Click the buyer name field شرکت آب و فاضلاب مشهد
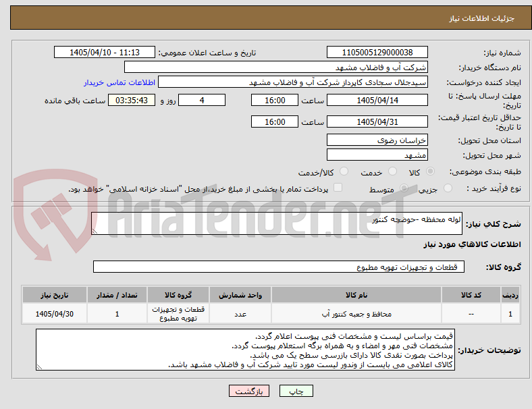The width and height of the screenshot is (532, 409). 276,67
